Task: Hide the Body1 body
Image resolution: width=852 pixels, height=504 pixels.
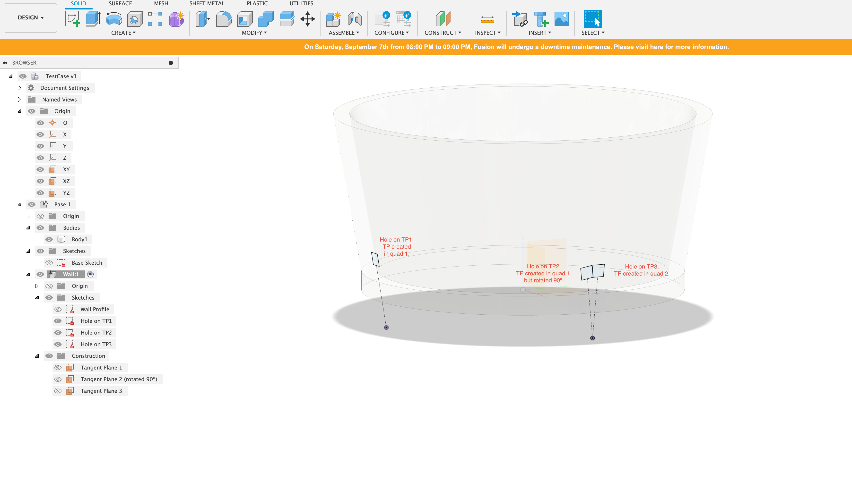Action: tap(49, 239)
